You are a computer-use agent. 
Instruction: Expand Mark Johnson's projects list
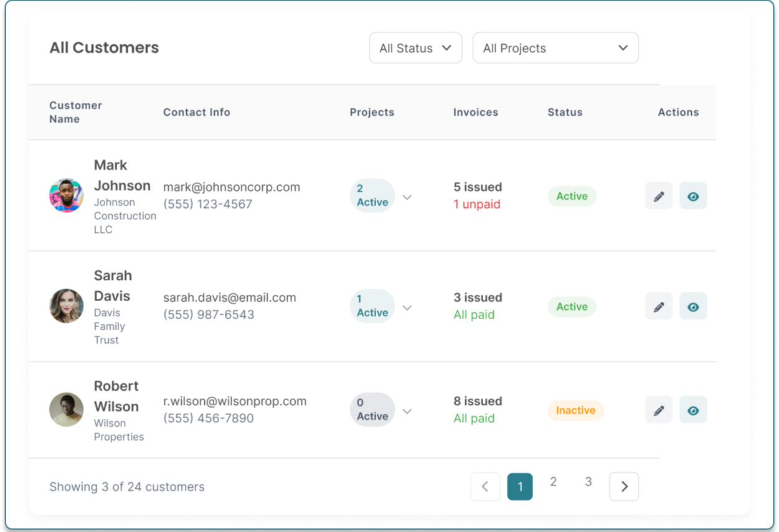pos(408,197)
